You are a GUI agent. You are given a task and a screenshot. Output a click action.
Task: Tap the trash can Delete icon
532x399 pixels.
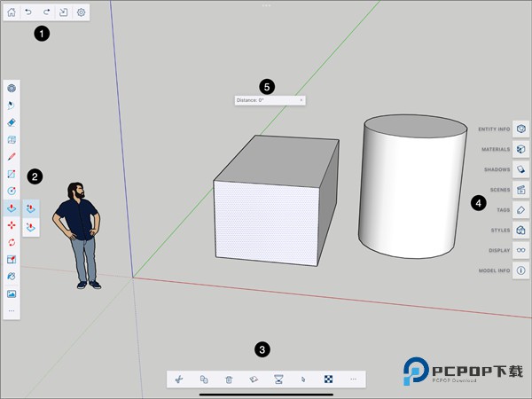(229, 379)
